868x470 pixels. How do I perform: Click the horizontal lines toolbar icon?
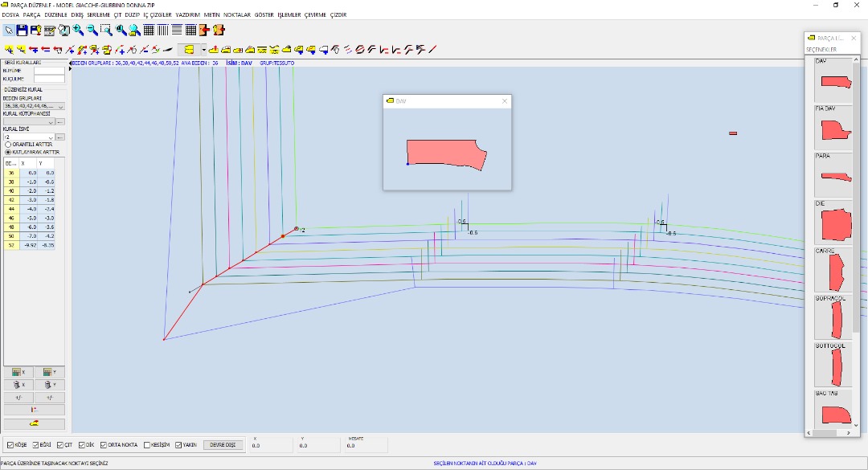click(x=176, y=31)
